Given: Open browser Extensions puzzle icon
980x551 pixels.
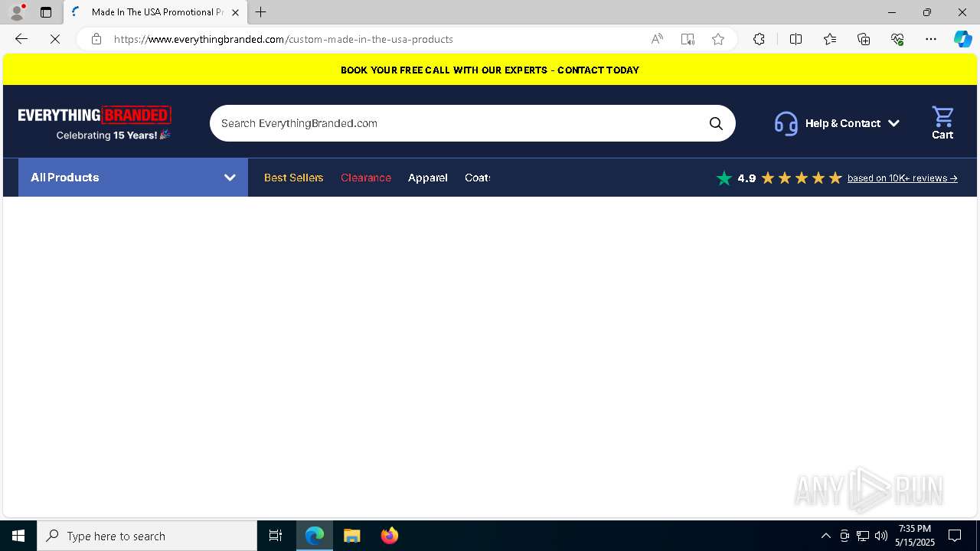Looking at the screenshot, I should pyautogui.click(x=759, y=39).
